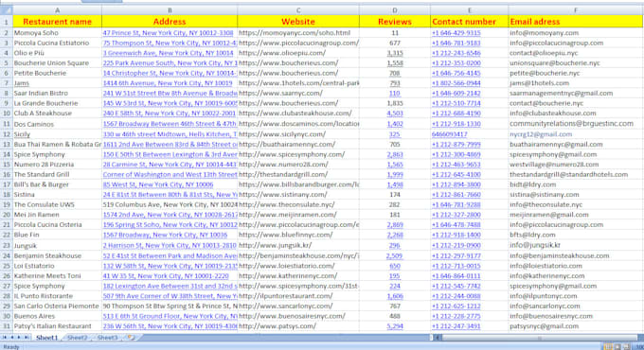Select column D header
The height and width of the screenshot is (350, 644).
(x=394, y=10)
